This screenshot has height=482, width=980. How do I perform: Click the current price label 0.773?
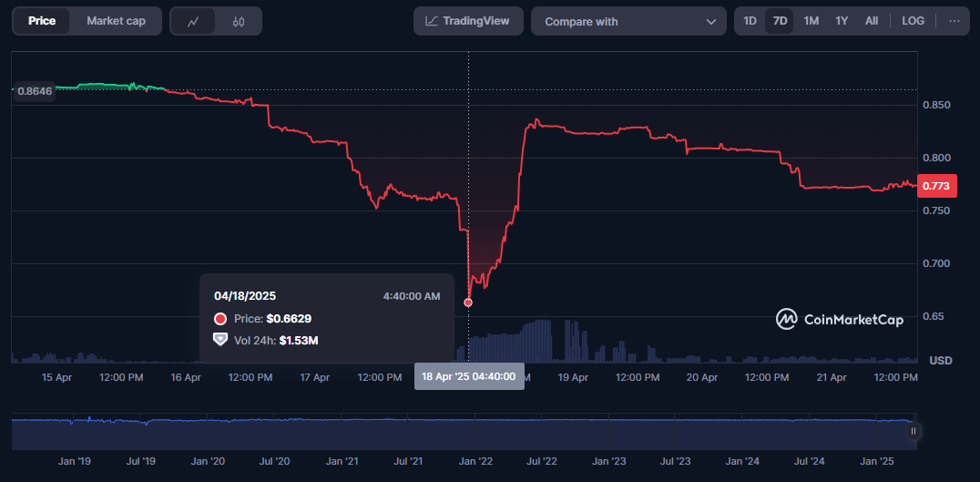pos(937,186)
